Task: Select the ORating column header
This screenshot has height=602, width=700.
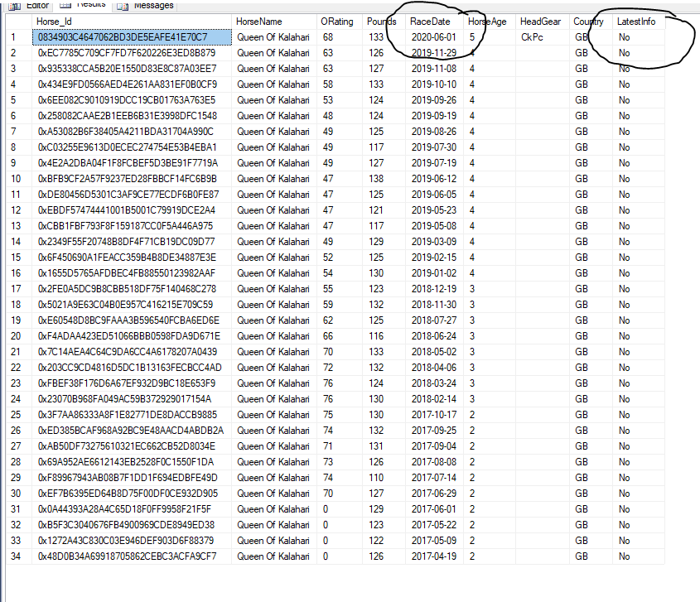Action: 340,22
